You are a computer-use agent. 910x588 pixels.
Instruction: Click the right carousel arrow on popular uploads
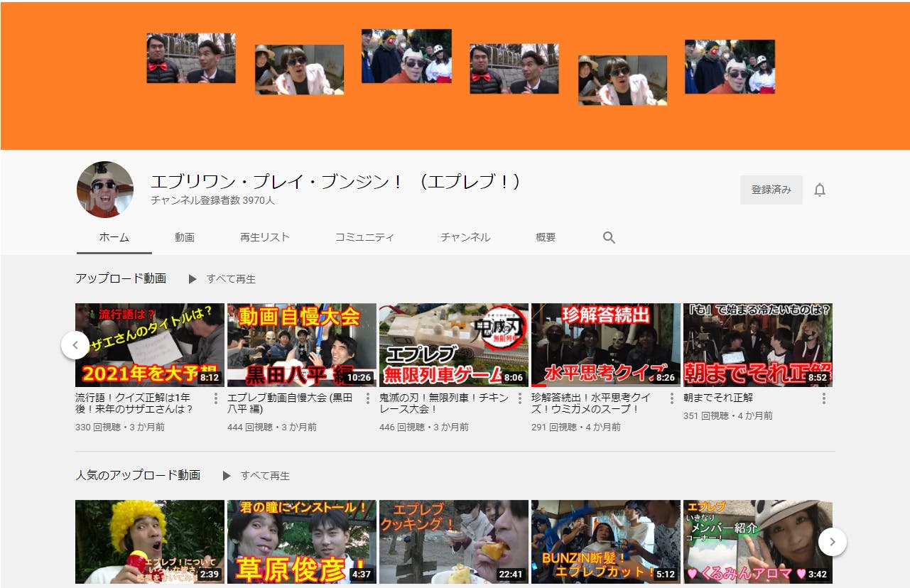click(x=832, y=541)
